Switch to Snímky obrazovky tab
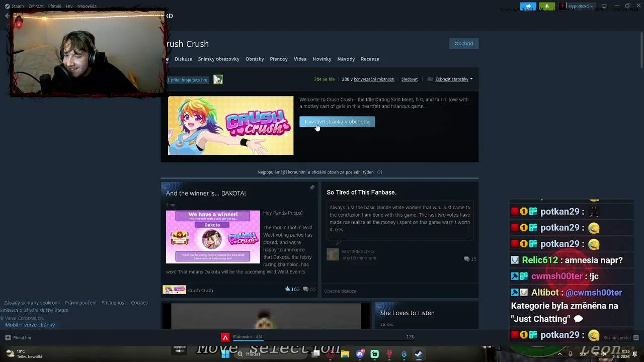The image size is (644, 362). click(219, 59)
